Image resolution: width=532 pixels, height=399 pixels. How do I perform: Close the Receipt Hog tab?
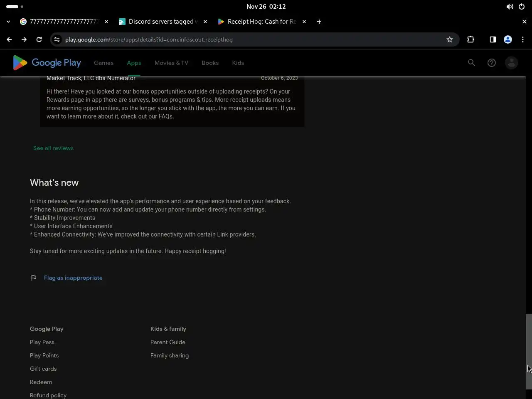pos(304,22)
